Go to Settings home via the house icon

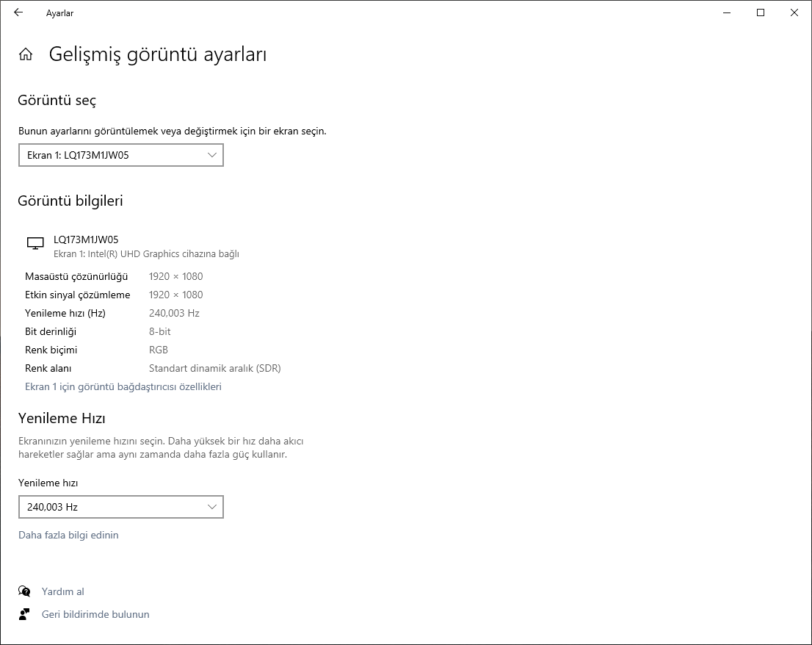tap(26, 54)
